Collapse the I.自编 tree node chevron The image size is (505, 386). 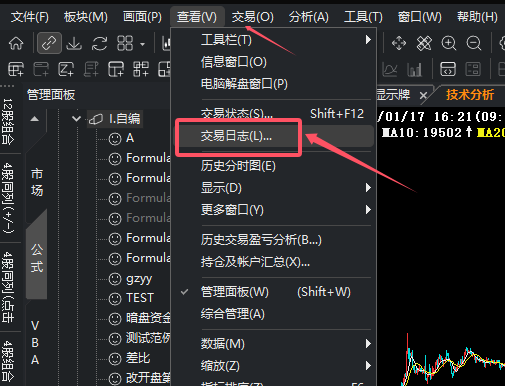(x=76, y=119)
